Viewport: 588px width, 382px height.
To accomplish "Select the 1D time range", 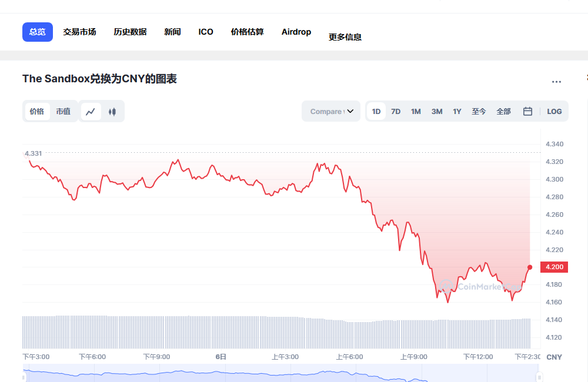I will [376, 111].
